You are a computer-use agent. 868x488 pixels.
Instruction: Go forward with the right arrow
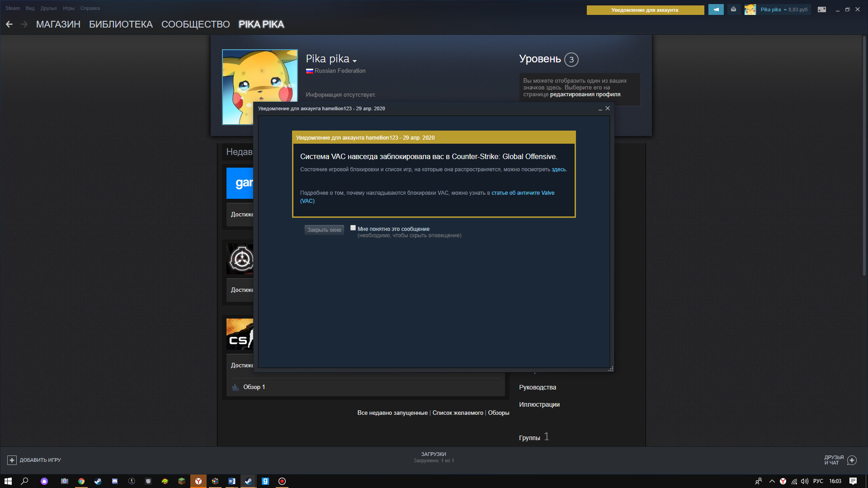pyautogui.click(x=24, y=24)
